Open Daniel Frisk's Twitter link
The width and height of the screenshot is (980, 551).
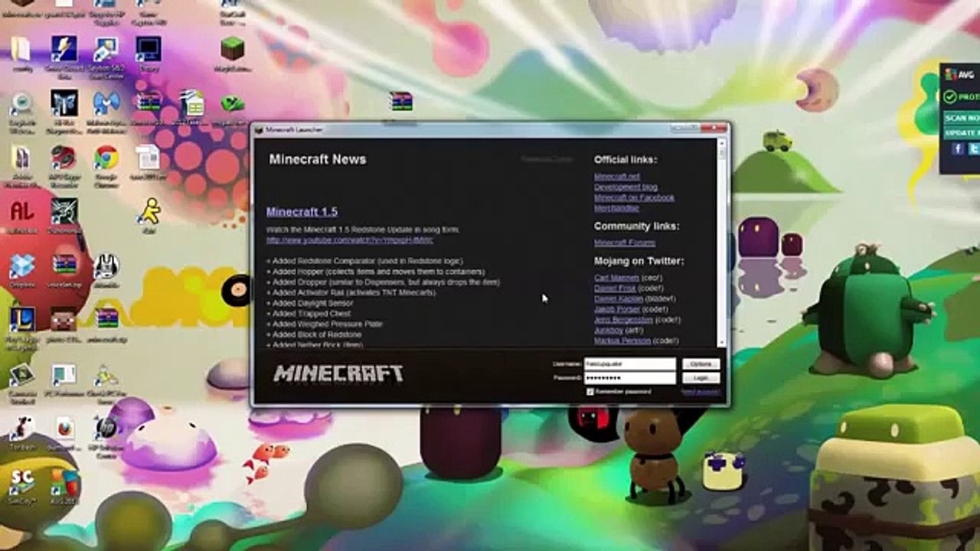point(615,289)
